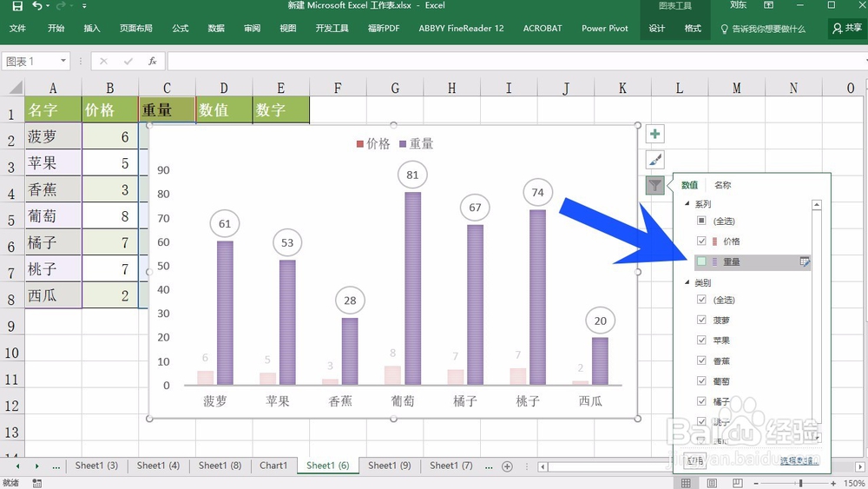Click the 价格 legend entry

(373, 144)
